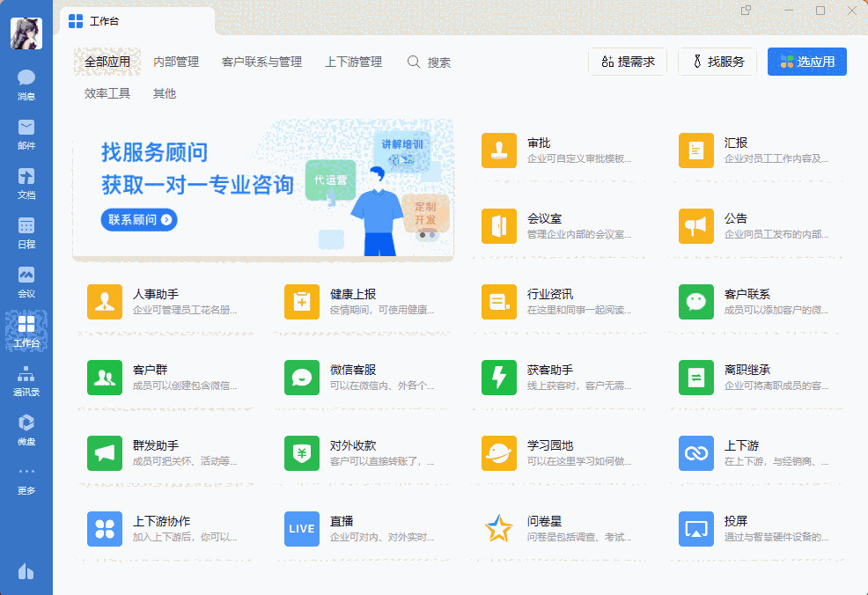Open the 公告 announcement app icon
The image size is (868, 595).
(x=696, y=226)
